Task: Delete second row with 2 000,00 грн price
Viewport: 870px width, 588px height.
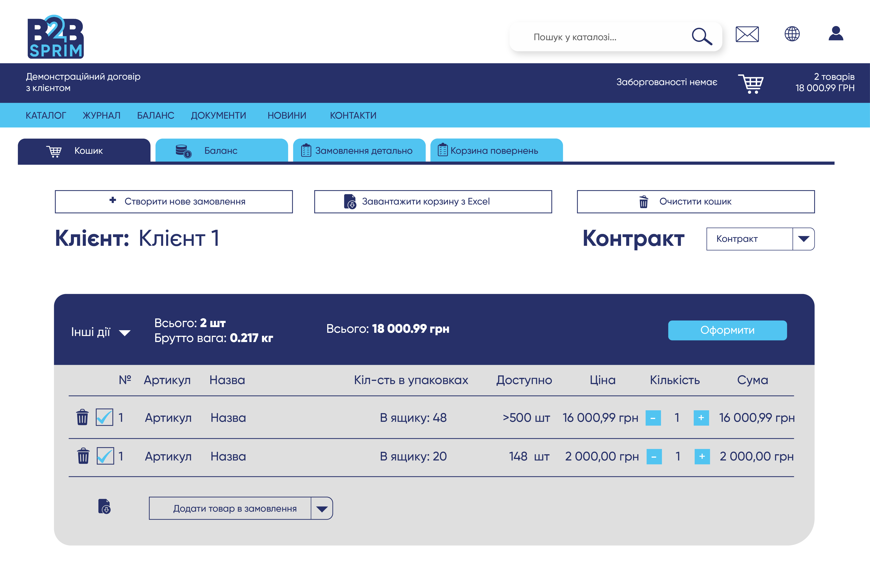Action: coord(83,455)
